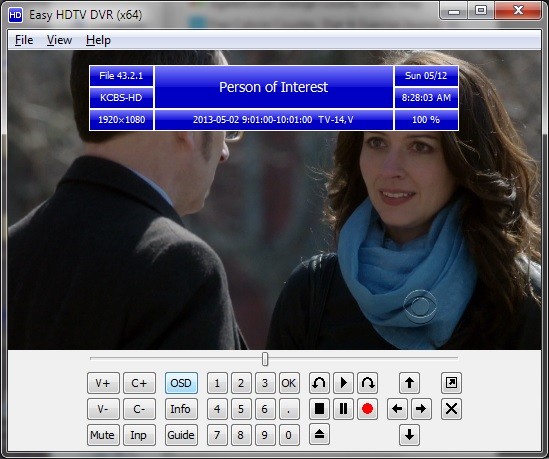This screenshot has height=459, width=549.
Task: Click the dot key on the keypad
Action: (289, 409)
